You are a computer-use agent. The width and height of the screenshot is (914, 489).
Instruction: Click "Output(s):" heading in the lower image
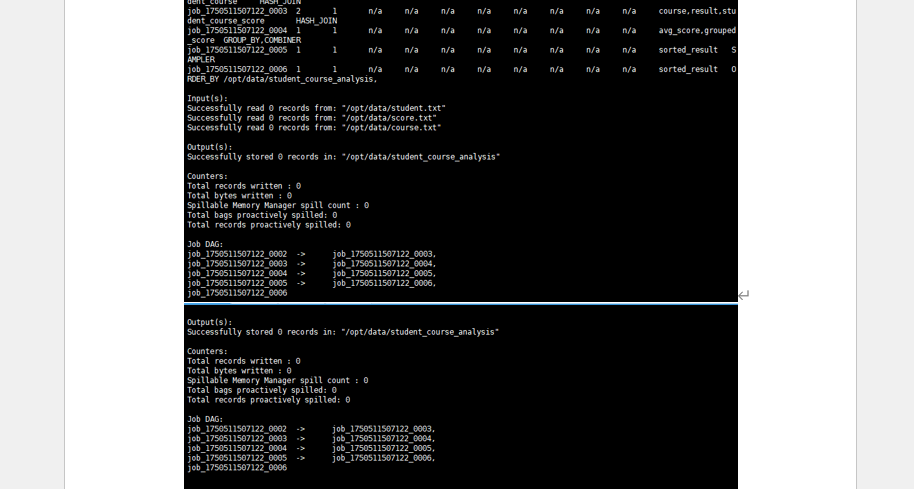210,322
